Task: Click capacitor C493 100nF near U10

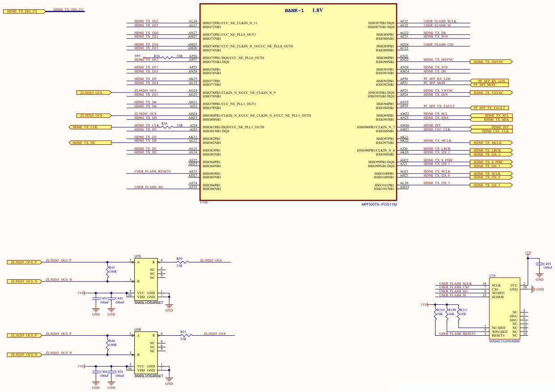Action: click(x=540, y=264)
